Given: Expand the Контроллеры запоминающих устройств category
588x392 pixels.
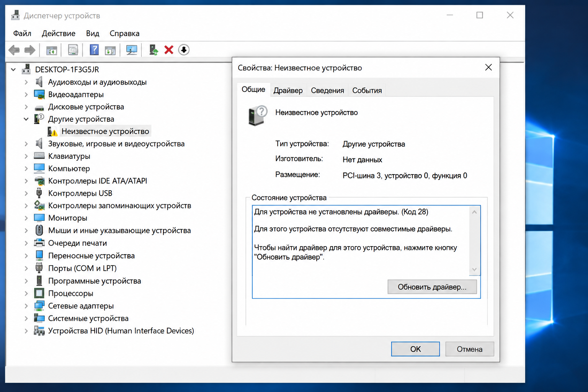Looking at the screenshot, I should [26, 206].
